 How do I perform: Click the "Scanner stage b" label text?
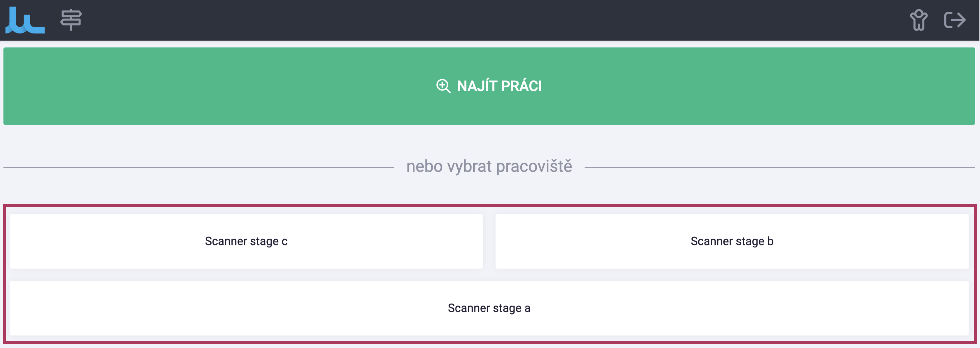click(732, 241)
